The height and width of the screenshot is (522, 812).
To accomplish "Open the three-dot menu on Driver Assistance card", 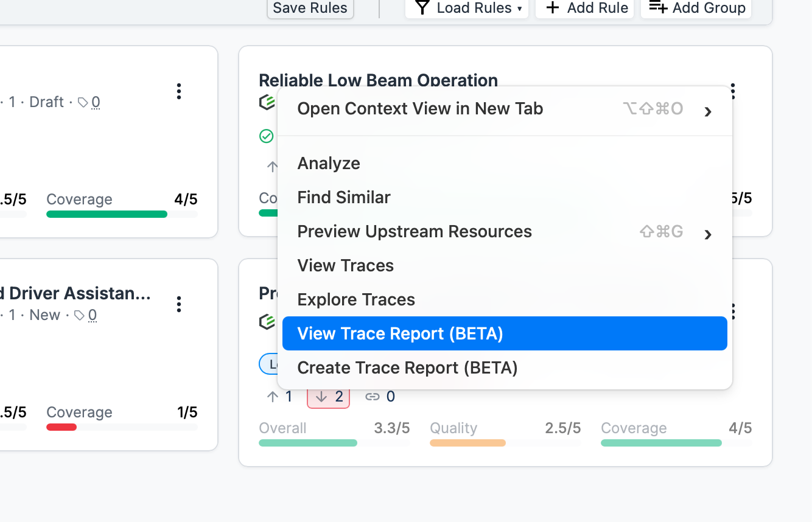I will click(x=178, y=304).
